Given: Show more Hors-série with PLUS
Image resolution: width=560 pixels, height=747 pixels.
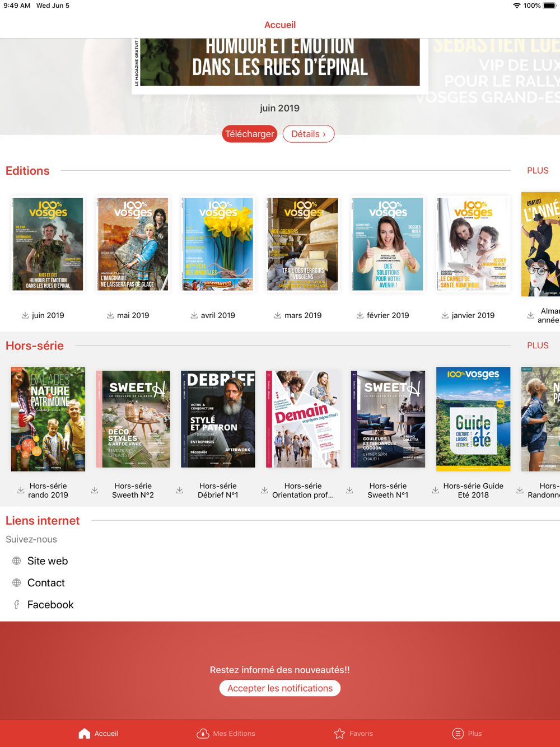Looking at the screenshot, I should (538, 346).
